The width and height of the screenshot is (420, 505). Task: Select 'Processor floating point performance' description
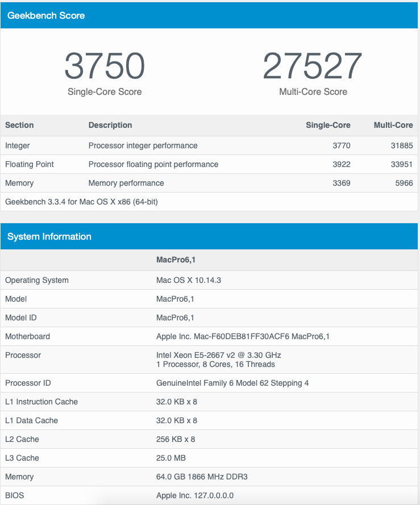(153, 164)
